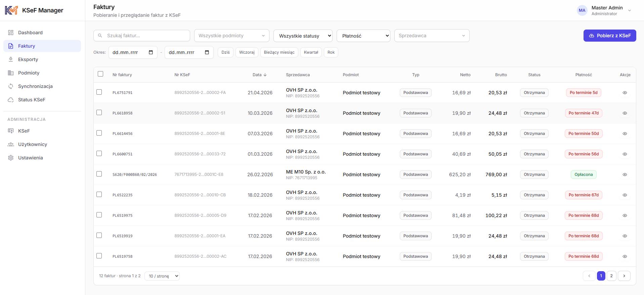This screenshot has height=295, width=644.
Task: Click the Wczoraj period button
Action: (x=247, y=52)
